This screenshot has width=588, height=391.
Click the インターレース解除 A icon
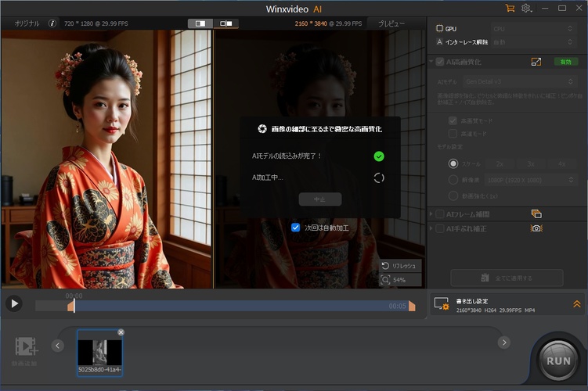click(439, 42)
